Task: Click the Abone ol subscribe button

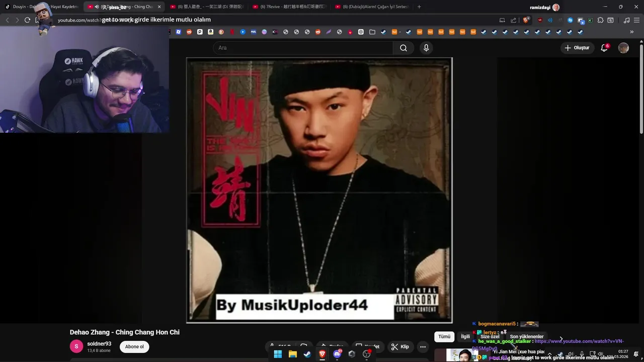Action: pyautogui.click(x=134, y=346)
